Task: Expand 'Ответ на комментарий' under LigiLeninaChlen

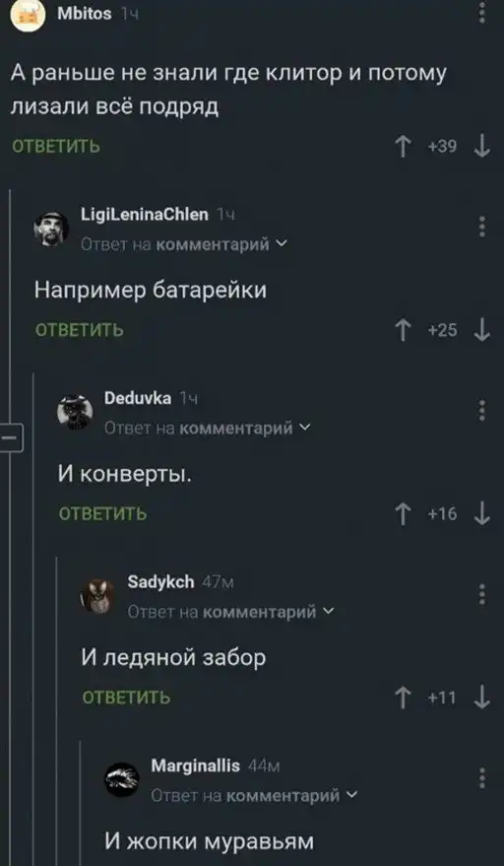Action: pos(183,243)
